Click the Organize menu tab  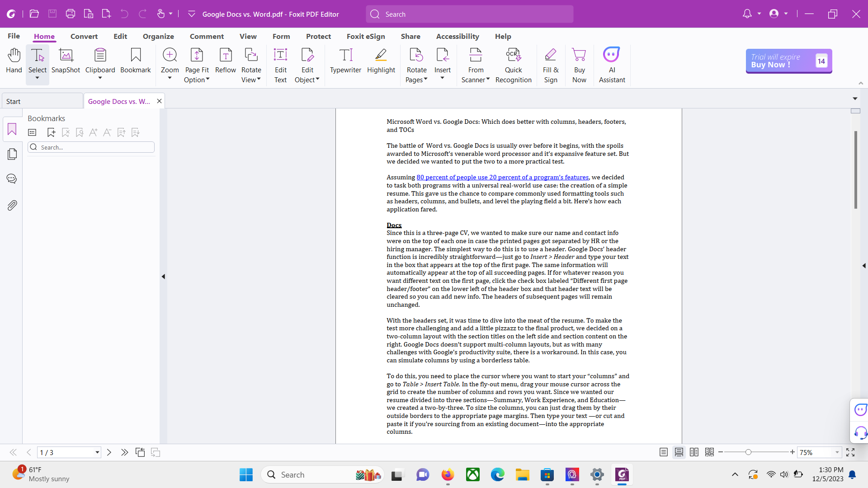(x=158, y=36)
